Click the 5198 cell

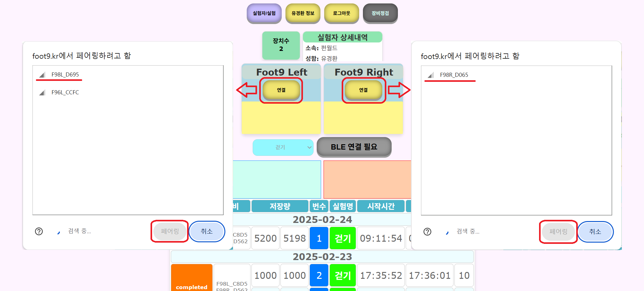coord(295,238)
